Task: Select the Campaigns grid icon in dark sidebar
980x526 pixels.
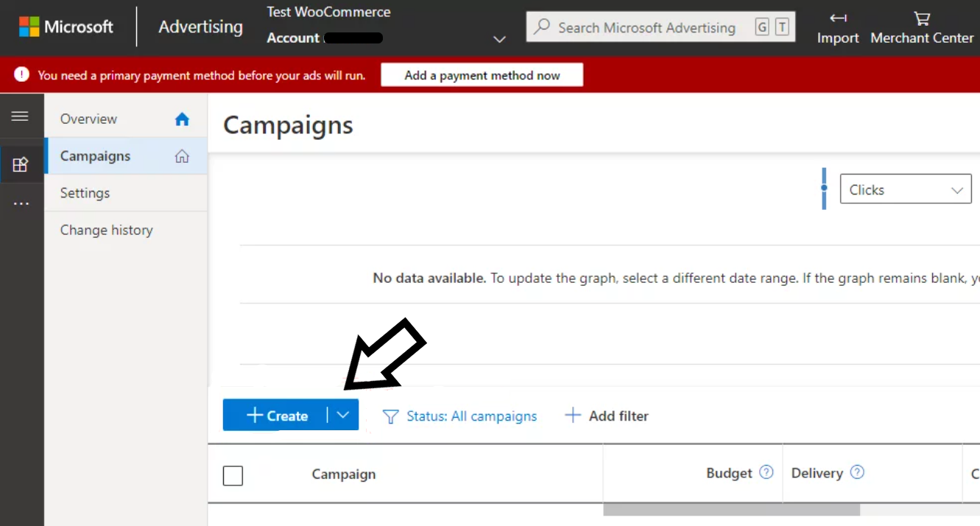Action: pos(22,164)
